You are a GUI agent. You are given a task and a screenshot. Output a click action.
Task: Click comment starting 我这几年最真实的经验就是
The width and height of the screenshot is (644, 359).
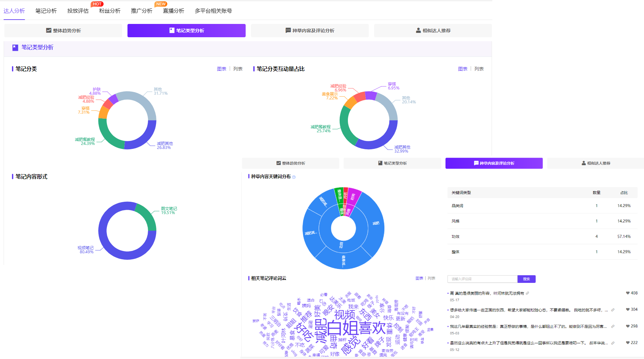tap(528, 326)
